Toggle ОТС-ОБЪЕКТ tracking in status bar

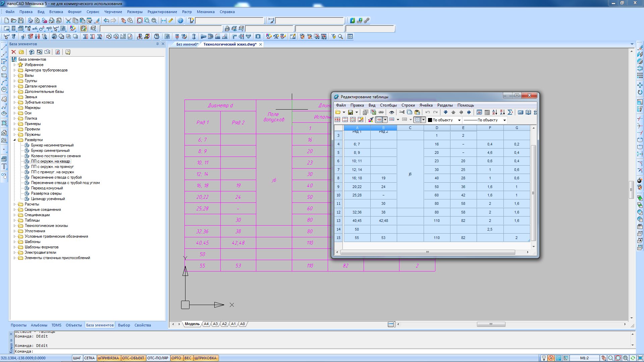(x=133, y=358)
